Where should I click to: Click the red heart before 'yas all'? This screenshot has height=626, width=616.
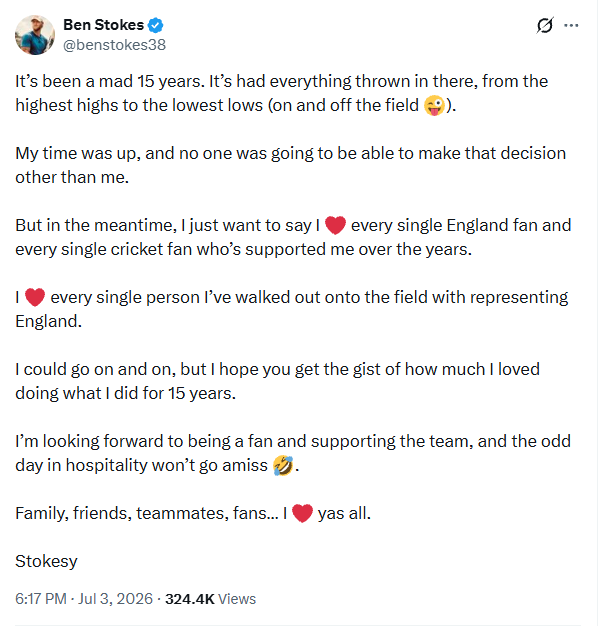(302, 513)
